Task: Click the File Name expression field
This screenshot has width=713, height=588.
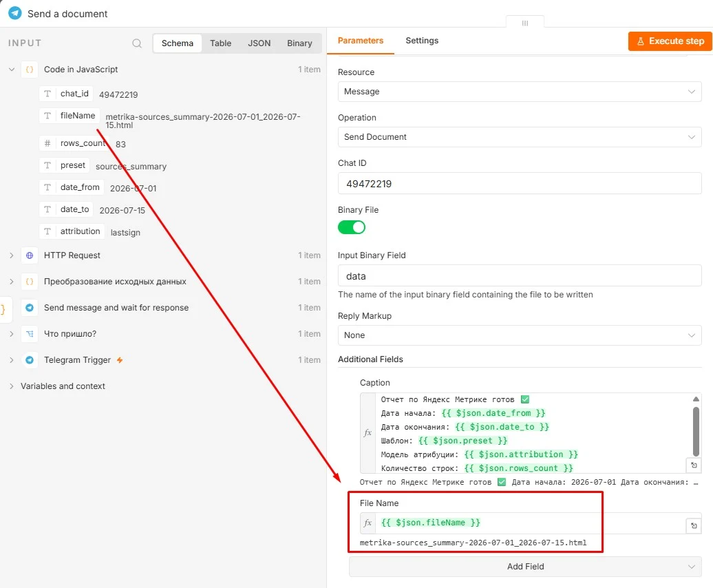Action: [530, 523]
